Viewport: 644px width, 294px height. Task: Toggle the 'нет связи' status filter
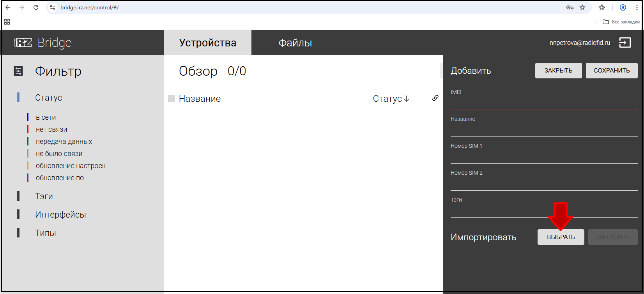[x=51, y=129]
